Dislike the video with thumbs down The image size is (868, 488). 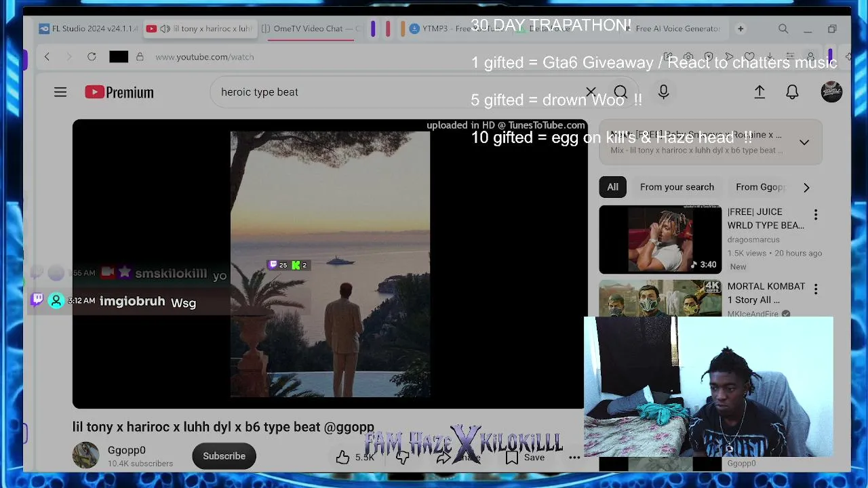coord(402,457)
